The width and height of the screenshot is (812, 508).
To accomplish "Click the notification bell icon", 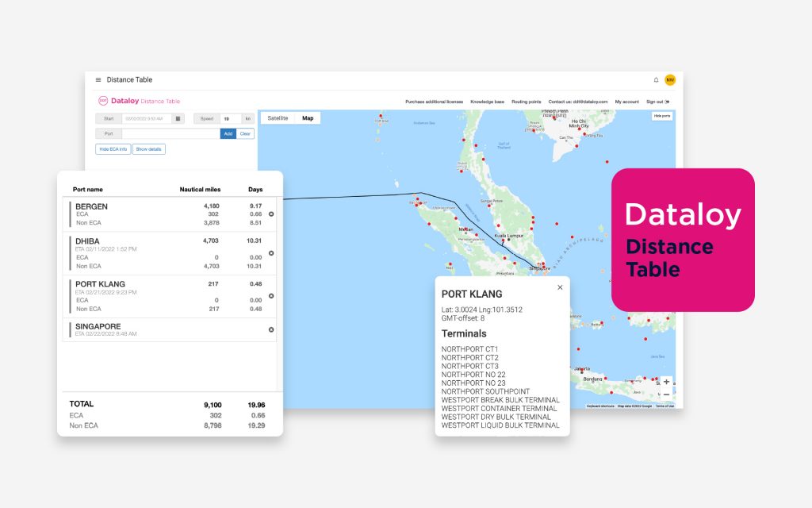I will point(656,80).
